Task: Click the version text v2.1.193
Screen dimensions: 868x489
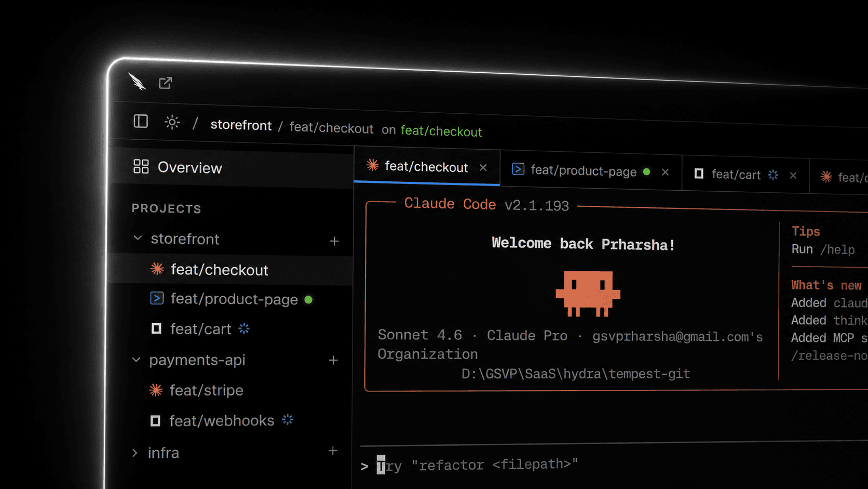Action: coord(537,205)
